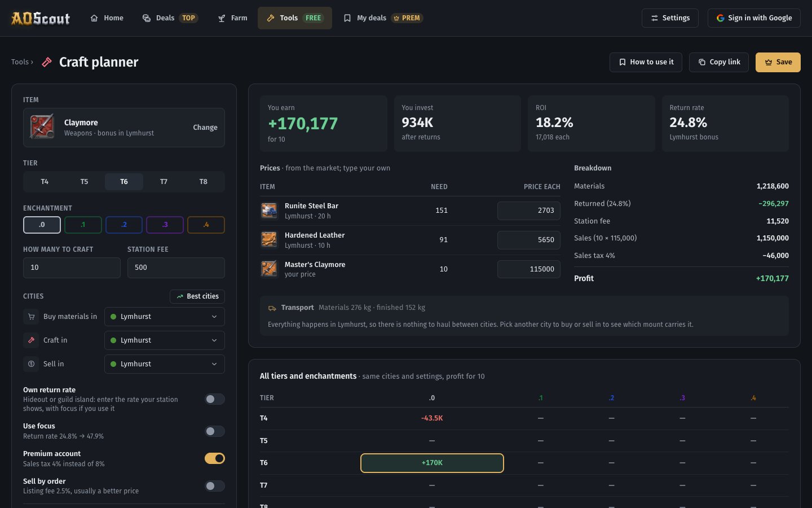Click the transport truck icon

coord(272,308)
